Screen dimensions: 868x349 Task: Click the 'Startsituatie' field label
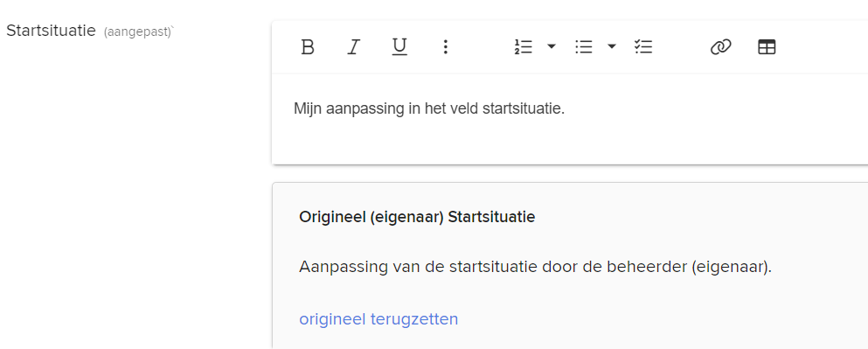click(51, 31)
